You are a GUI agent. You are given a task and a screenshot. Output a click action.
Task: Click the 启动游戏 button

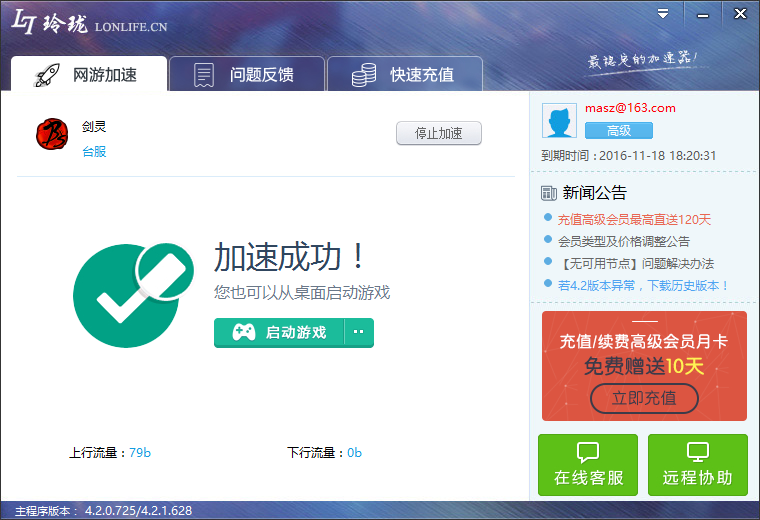280,332
